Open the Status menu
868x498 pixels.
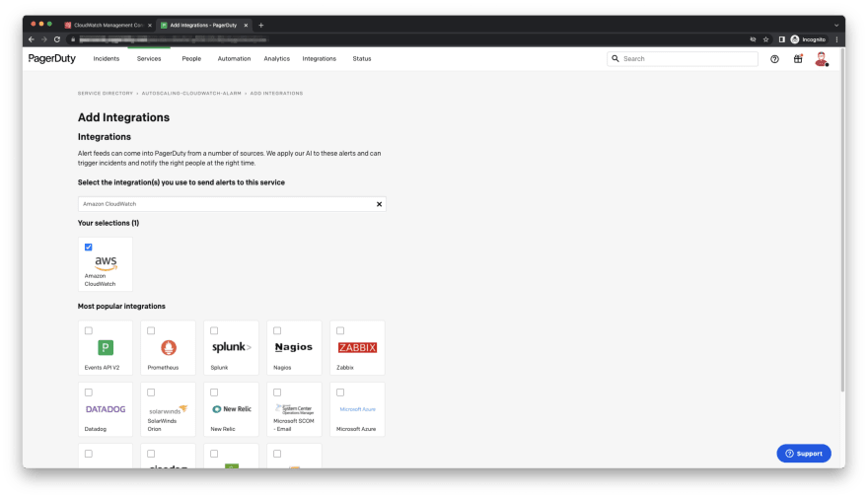(x=362, y=58)
